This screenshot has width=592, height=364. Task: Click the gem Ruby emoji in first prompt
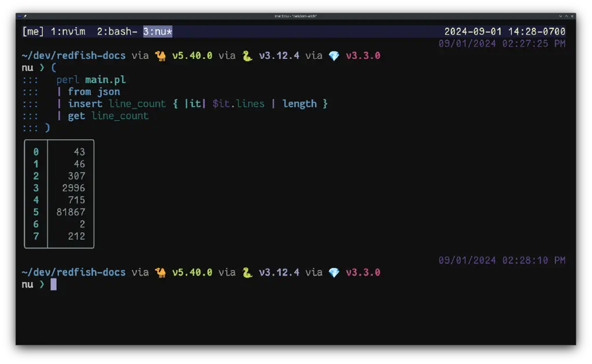point(334,56)
